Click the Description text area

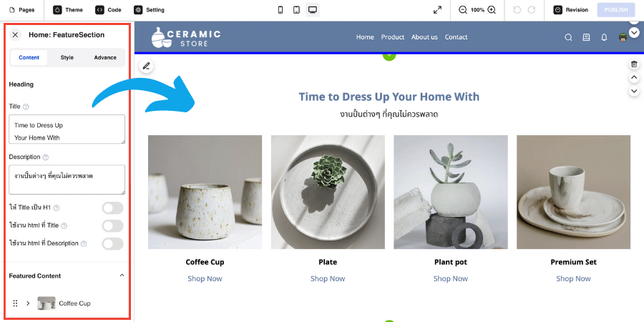67,180
